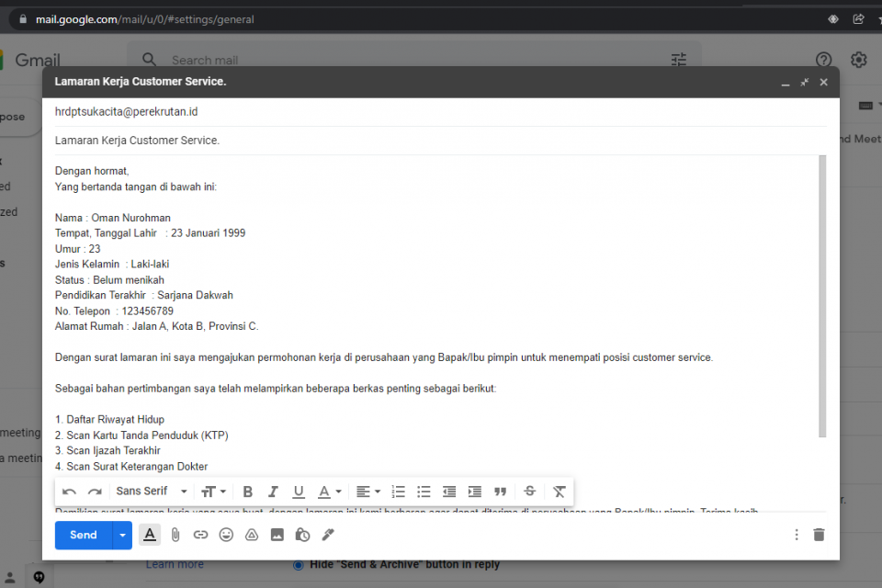Open the text color picker
The image size is (882, 588).
coord(329,492)
